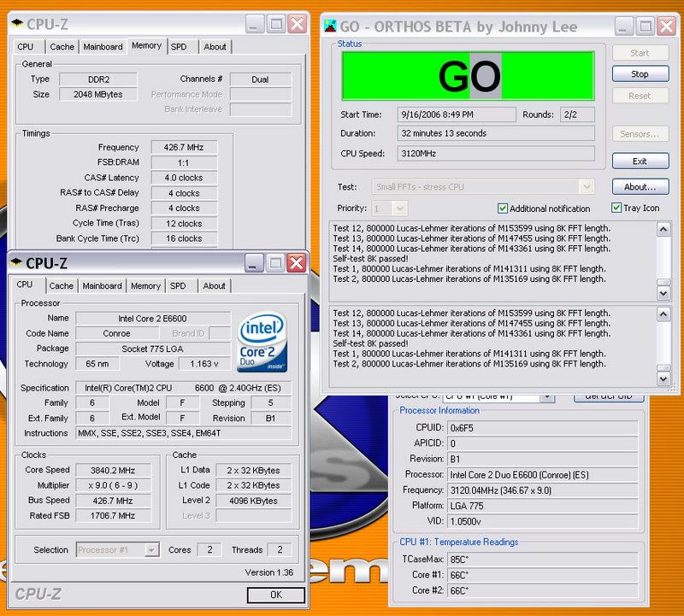Click the Instructions field listing MMX, SSE
This screenshot has width=684, height=616.
click(184, 433)
